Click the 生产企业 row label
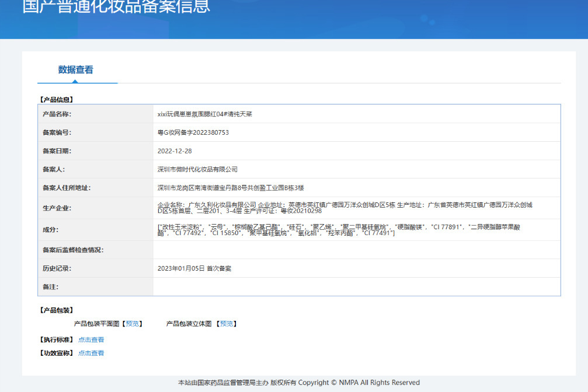Image resolution: width=588 pixels, height=392 pixels. [x=57, y=208]
